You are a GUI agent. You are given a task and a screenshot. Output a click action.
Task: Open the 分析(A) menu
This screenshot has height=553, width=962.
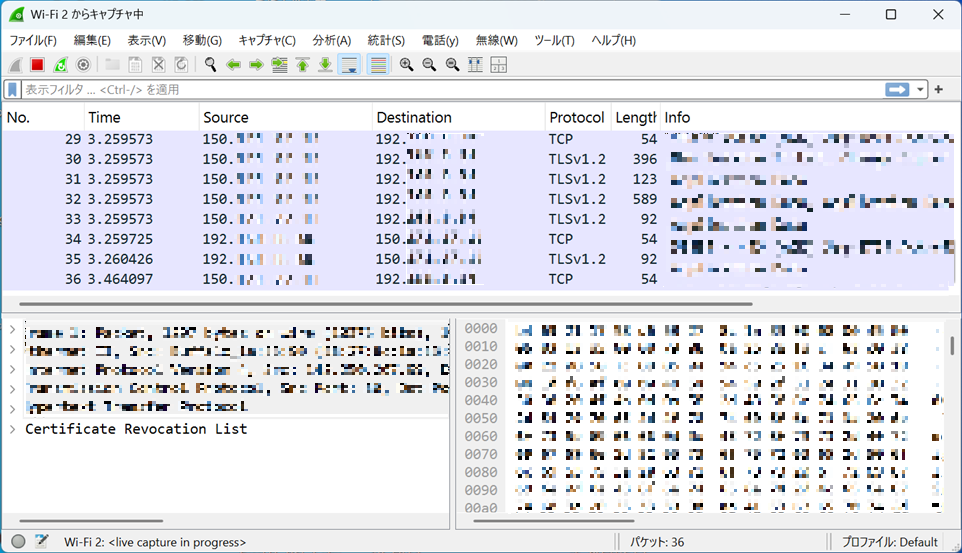click(x=331, y=40)
